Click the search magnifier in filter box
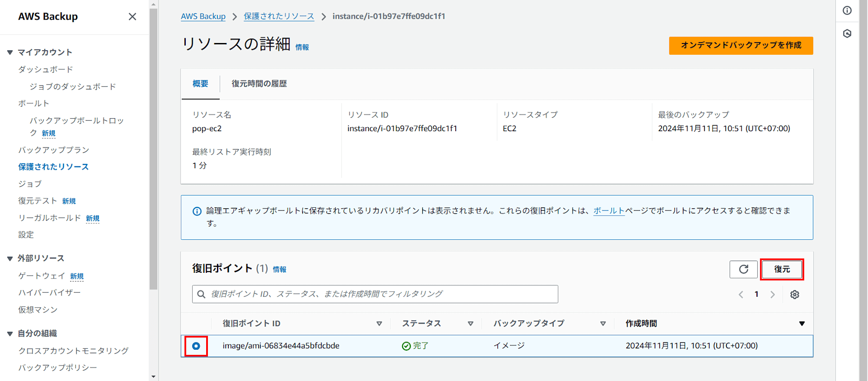 (x=201, y=294)
